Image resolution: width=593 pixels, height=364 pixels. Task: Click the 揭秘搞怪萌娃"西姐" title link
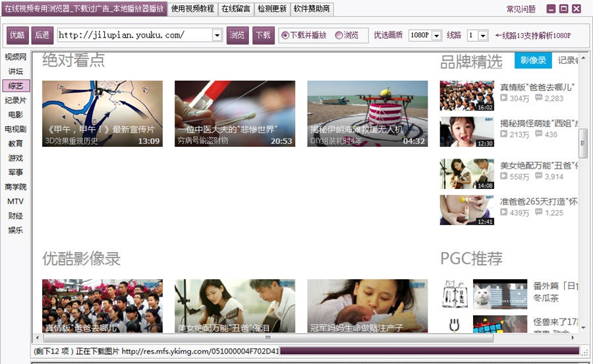click(538, 123)
